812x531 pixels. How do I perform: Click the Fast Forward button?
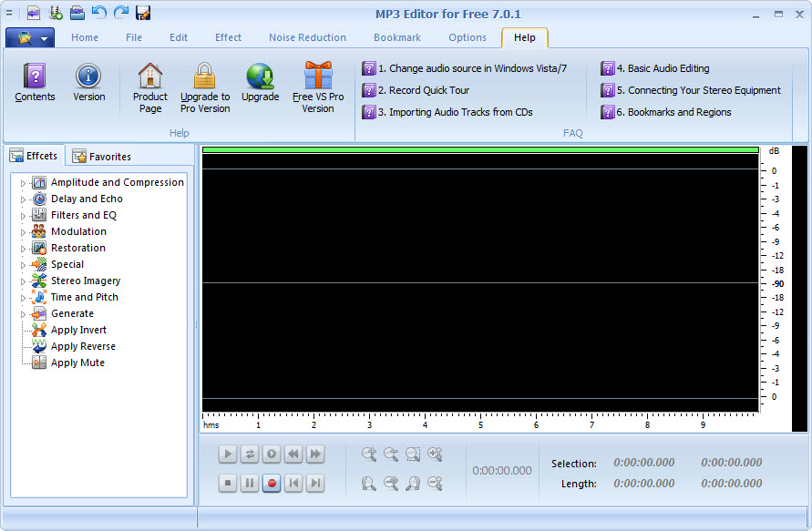point(315,454)
